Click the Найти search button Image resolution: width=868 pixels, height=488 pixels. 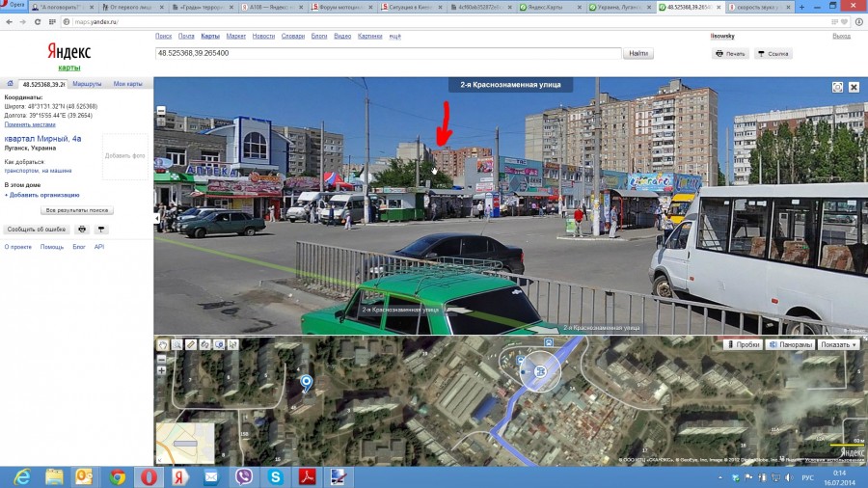(637, 54)
